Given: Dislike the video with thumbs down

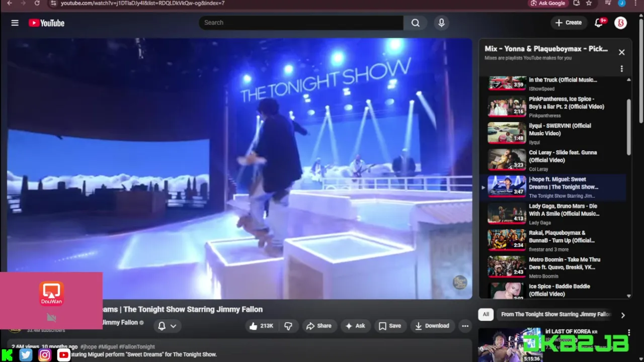Looking at the screenshot, I should click(288, 326).
